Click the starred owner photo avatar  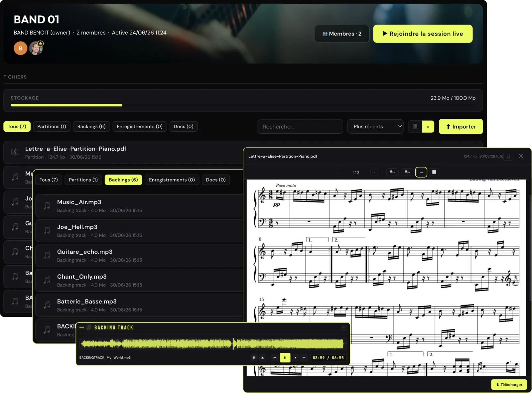point(36,48)
